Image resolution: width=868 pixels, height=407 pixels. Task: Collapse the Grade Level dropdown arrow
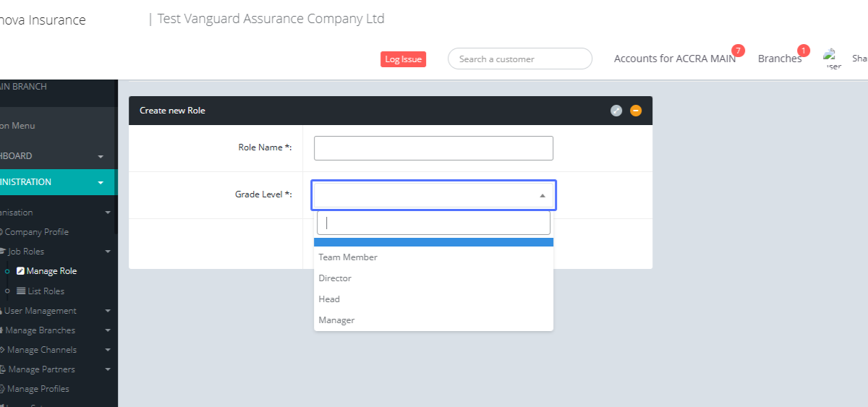coord(542,195)
